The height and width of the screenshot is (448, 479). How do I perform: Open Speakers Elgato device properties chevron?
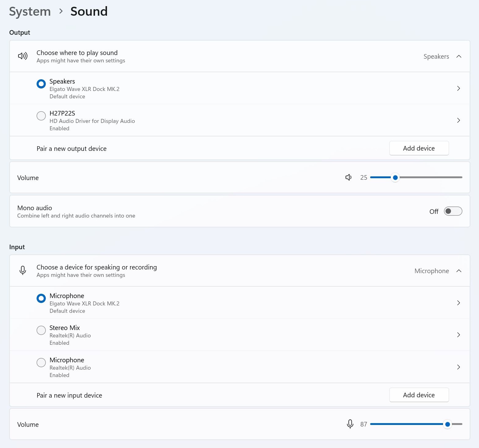pyautogui.click(x=458, y=88)
